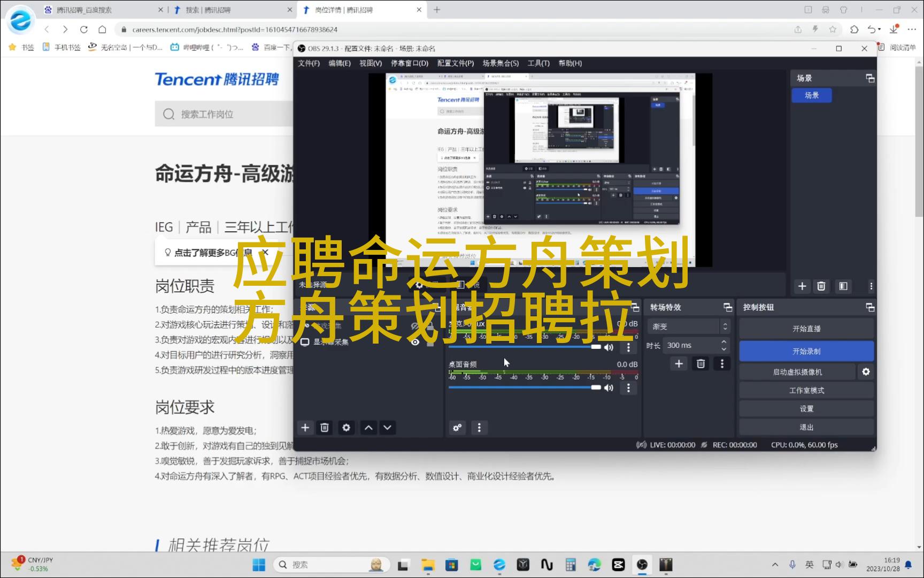Pop out the Scene Transitions dock
924x578 pixels.
pos(728,307)
